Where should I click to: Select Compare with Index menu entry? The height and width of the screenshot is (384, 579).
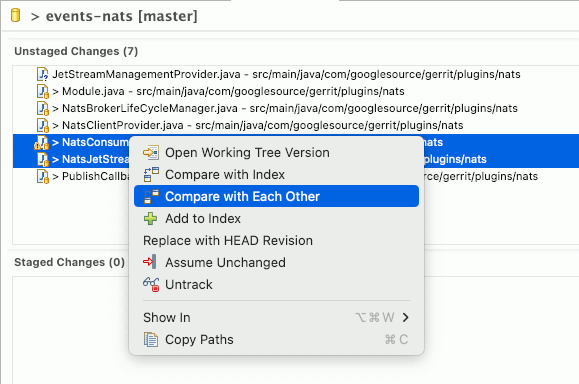(x=276, y=174)
